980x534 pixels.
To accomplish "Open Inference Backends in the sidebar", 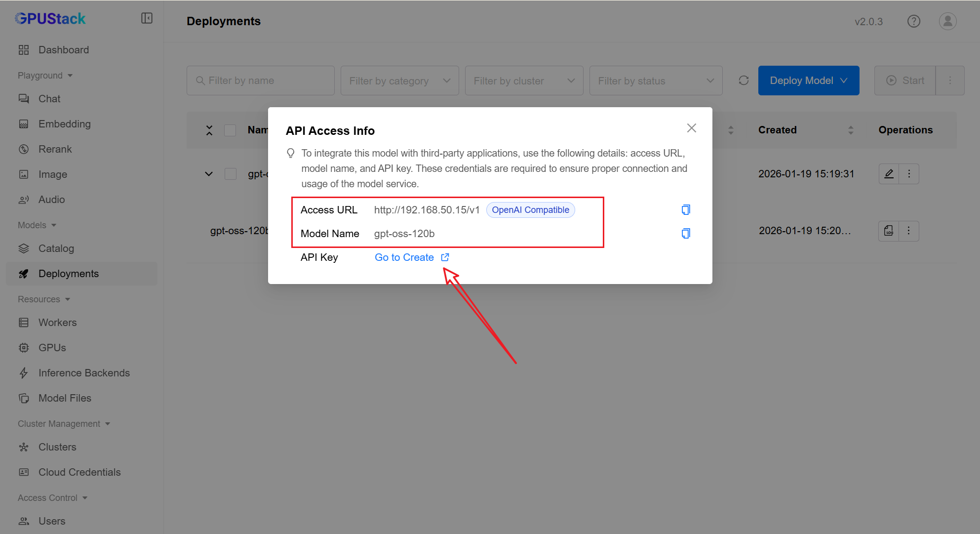I will pyautogui.click(x=84, y=373).
